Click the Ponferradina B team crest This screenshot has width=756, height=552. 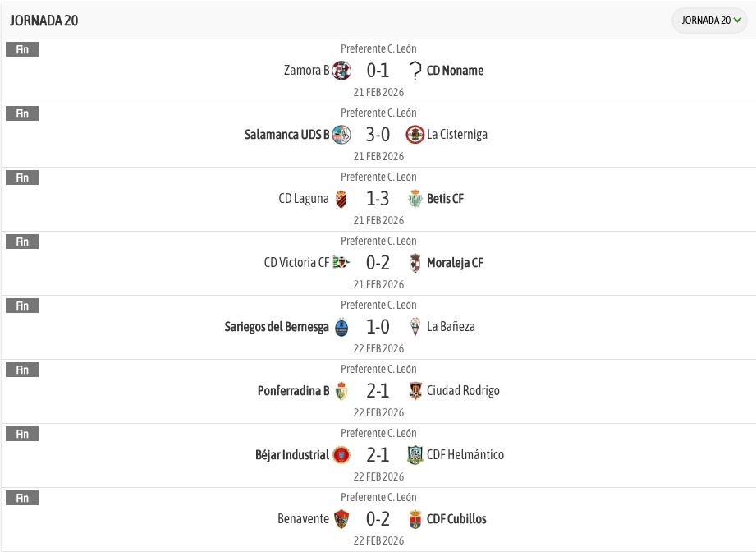pos(341,391)
